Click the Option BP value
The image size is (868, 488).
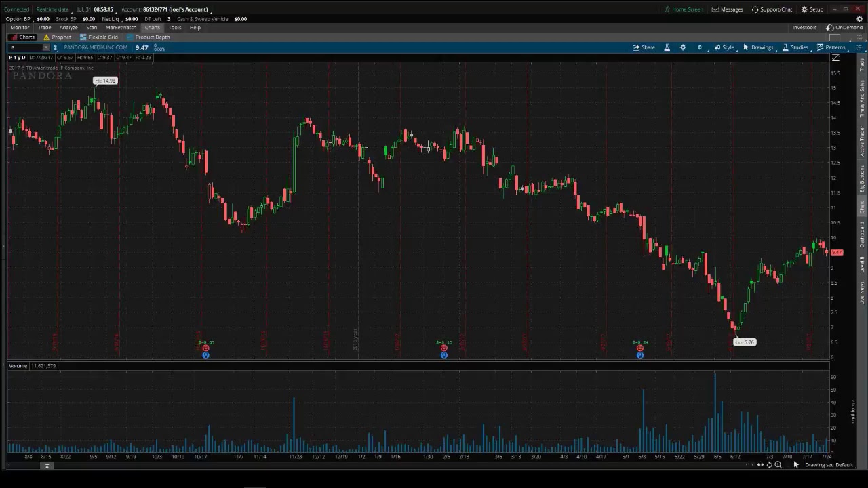43,19
